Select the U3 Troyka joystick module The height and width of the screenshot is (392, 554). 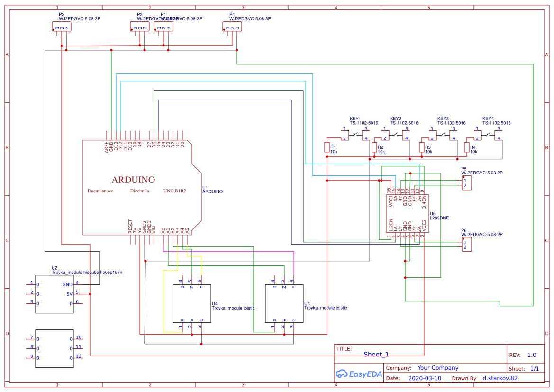tap(284, 304)
